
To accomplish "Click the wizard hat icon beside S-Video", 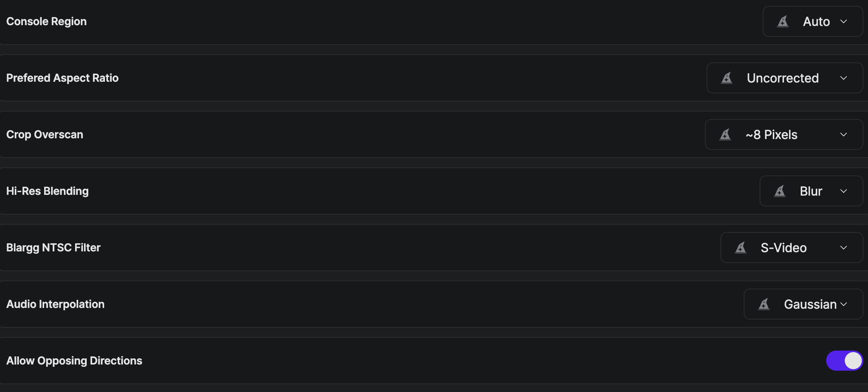I will point(741,248).
